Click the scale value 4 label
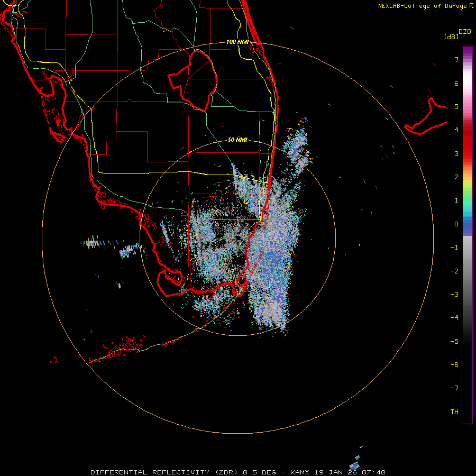 456,130
